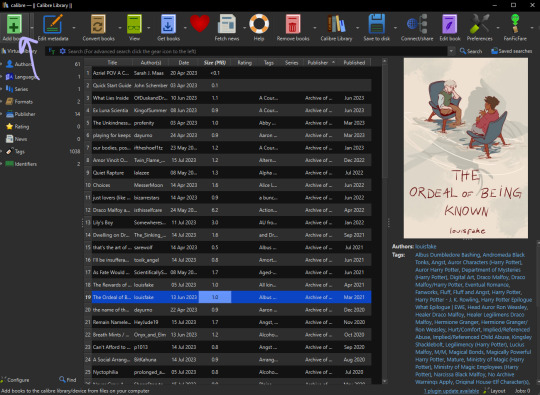This screenshot has height=395, width=540.
Task: Expand the Series category in tag browser
Action: (2, 89)
